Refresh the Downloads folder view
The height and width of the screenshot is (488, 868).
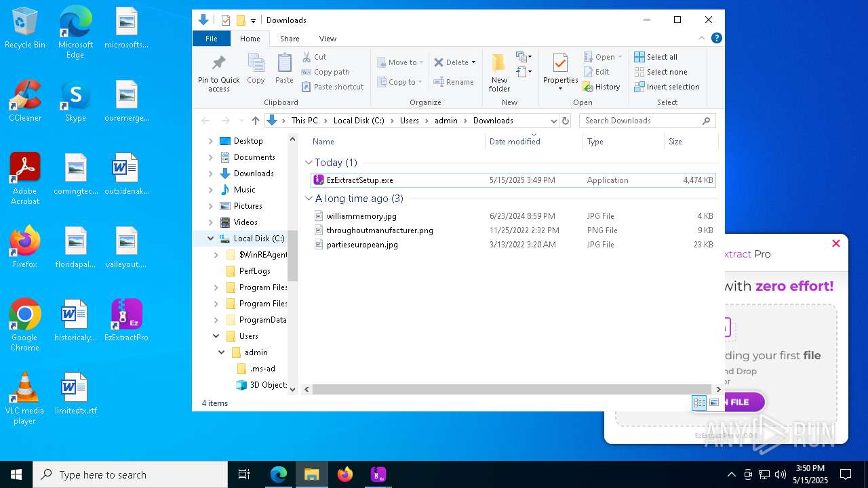(566, 121)
